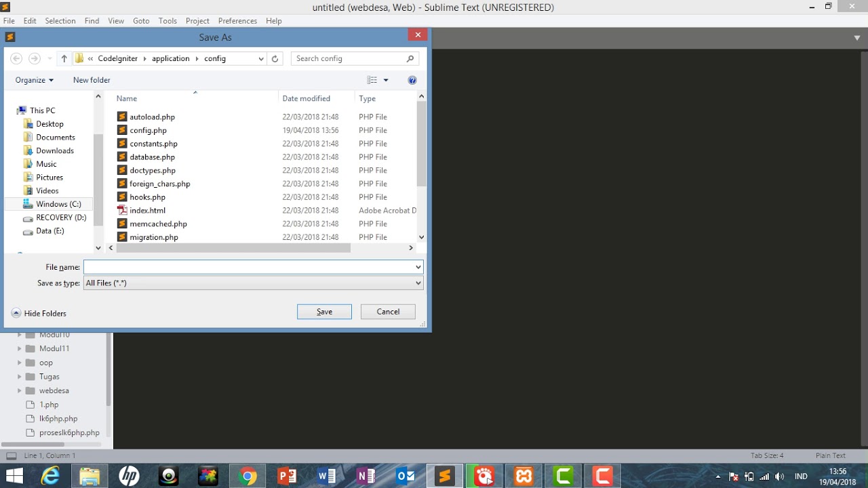This screenshot has width=868, height=488.
Task: Open the File menu
Action: pyautogui.click(x=9, y=21)
